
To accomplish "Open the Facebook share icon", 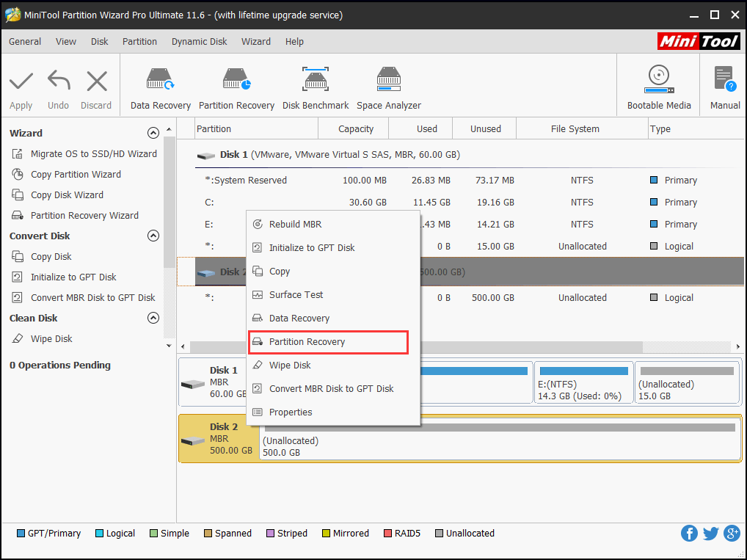I will [x=689, y=534].
